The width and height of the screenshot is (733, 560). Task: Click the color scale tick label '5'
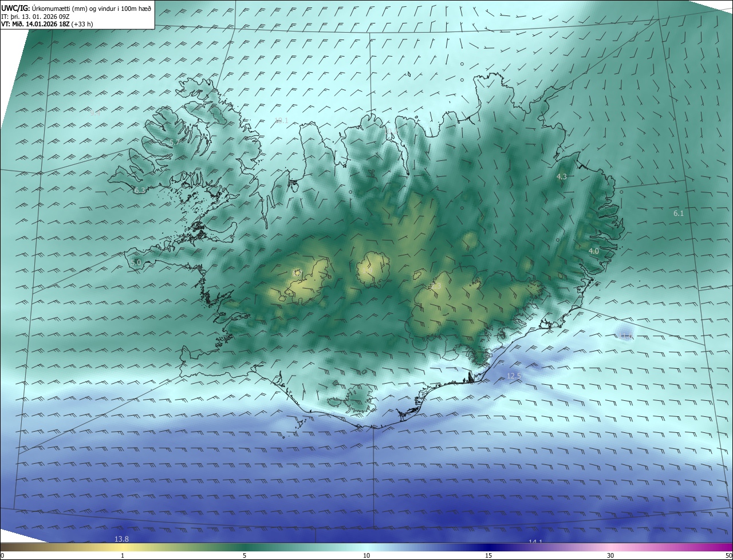pos(245,555)
